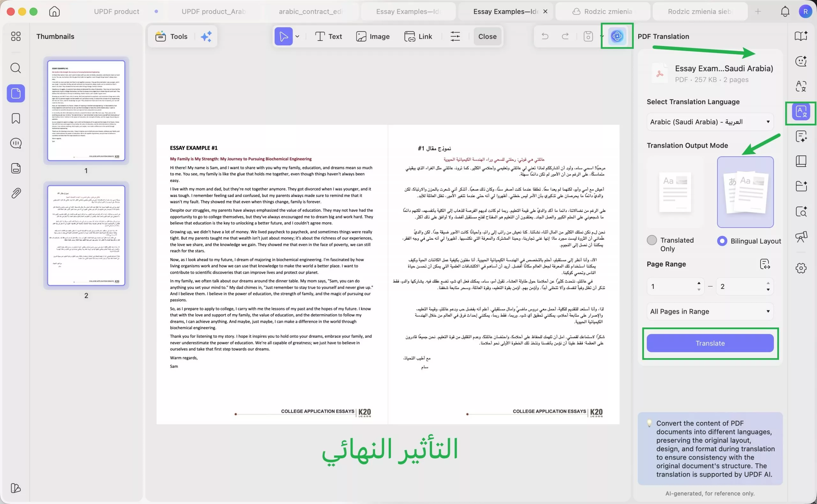Open the search panel magnifier icon

coord(16,68)
